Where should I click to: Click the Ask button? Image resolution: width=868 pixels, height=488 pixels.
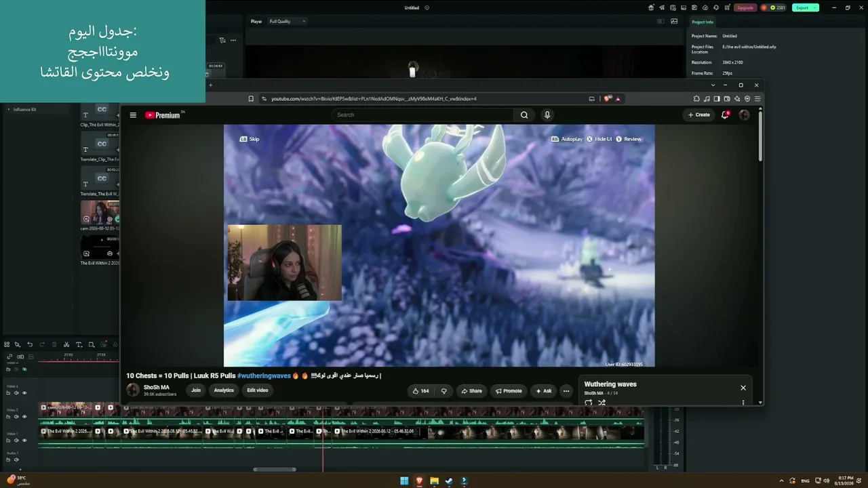[544, 391]
